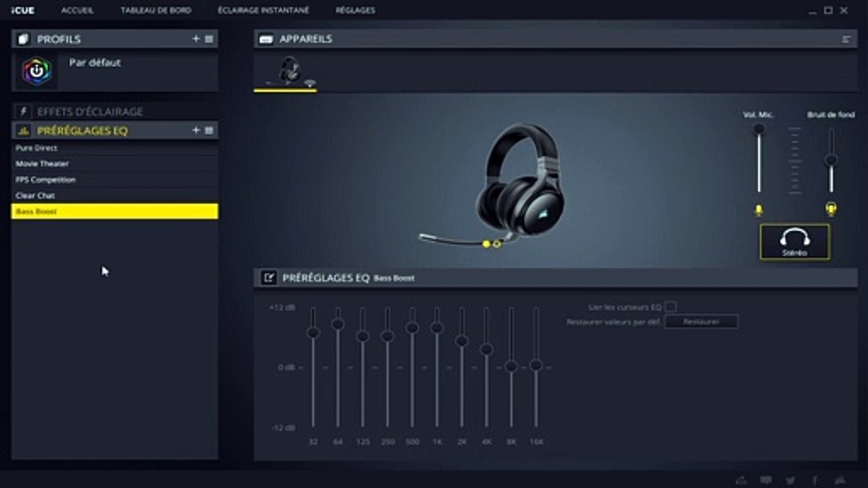This screenshot has height=488, width=868.
Task: Adjust the 125 Hz EQ slider
Action: pos(363,335)
